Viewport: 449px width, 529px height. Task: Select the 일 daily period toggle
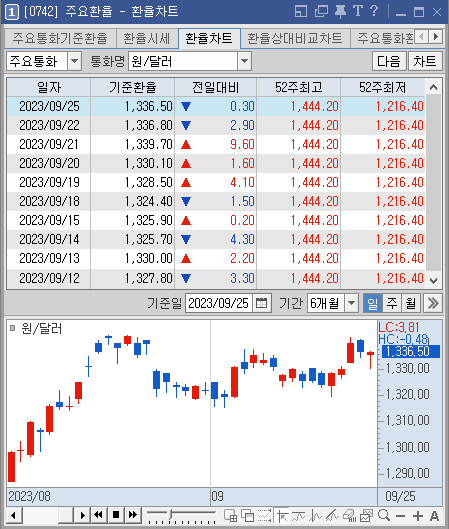tap(372, 303)
